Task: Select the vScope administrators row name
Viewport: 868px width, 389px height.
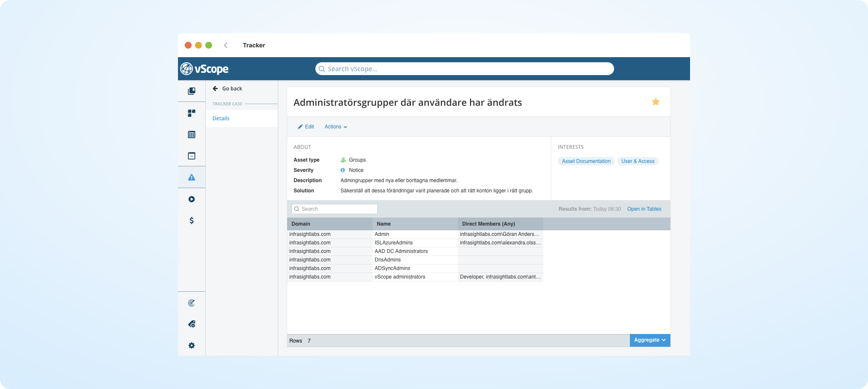Action: pyautogui.click(x=400, y=277)
